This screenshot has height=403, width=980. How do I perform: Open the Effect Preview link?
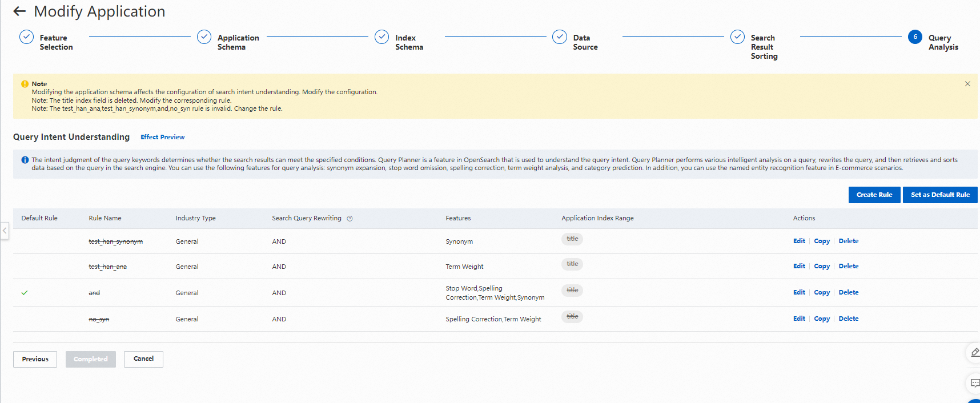point(162,137)
